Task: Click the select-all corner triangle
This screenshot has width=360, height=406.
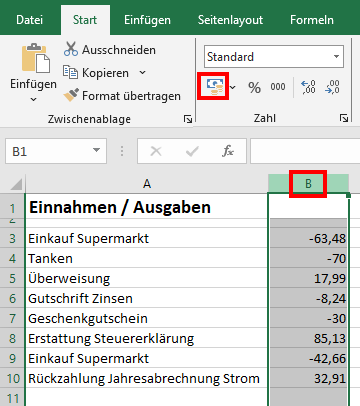Action: (16, 184)
